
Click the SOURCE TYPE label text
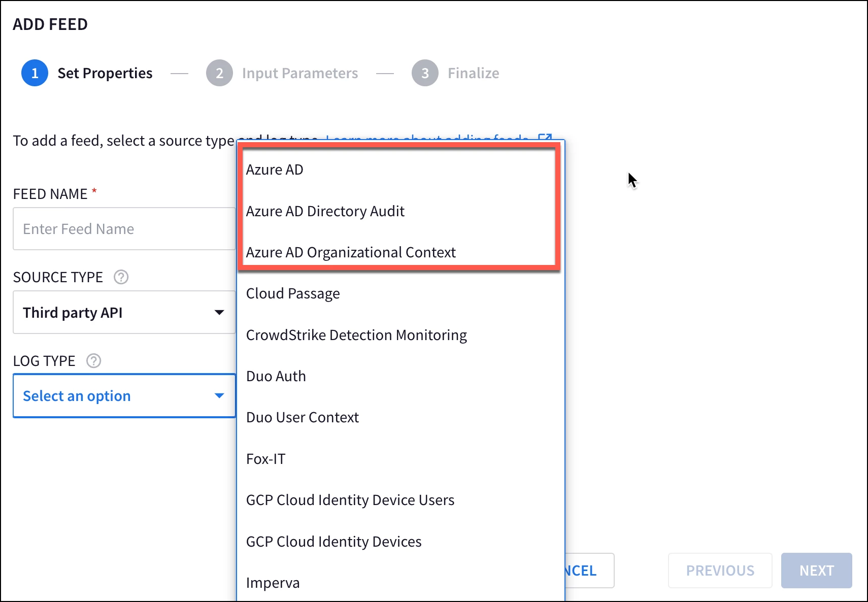coord(58,277)
